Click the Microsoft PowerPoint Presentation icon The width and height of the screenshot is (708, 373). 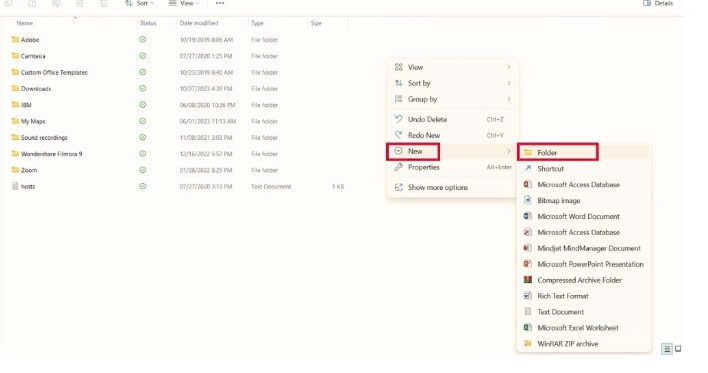click(x=528, y=264)
